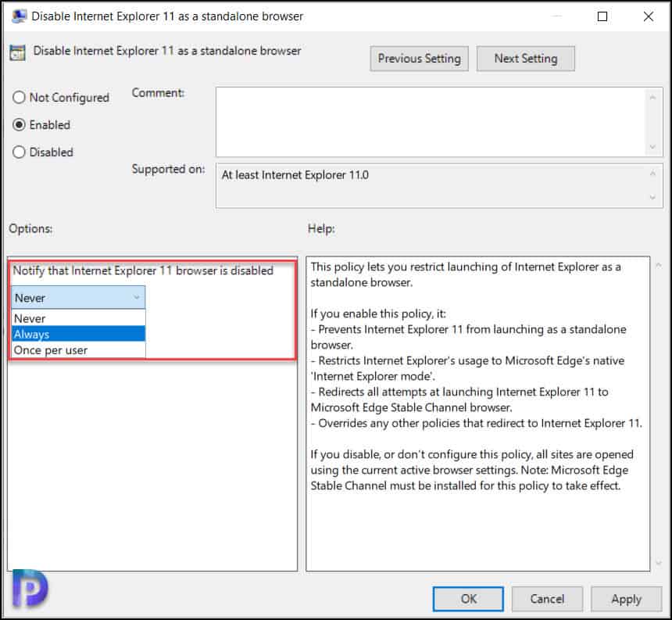Click the Previous Setting button
672x620 pixels.
click(419, 59)
